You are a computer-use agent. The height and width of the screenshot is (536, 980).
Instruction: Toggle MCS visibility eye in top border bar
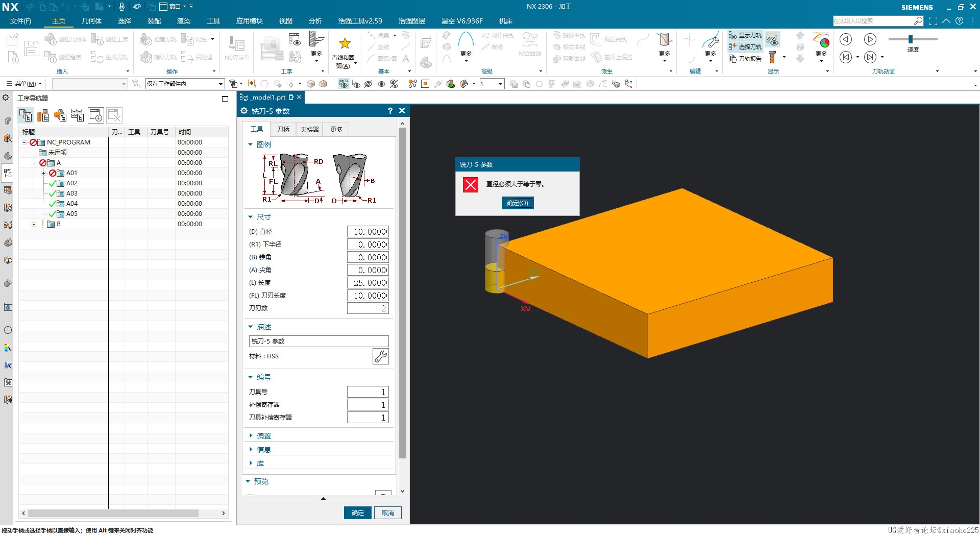click(344, 84)
